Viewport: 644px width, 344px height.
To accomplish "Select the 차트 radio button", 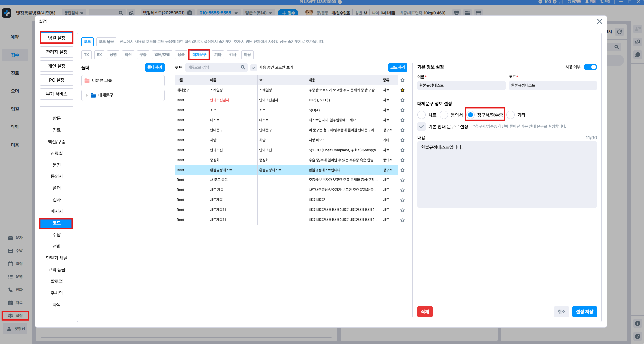I will (421, 115).
